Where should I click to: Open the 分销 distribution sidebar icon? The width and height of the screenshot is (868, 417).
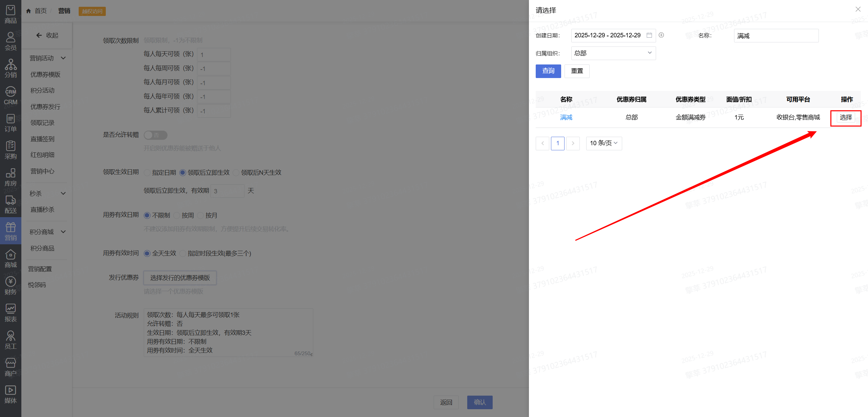tap(11, 68)
